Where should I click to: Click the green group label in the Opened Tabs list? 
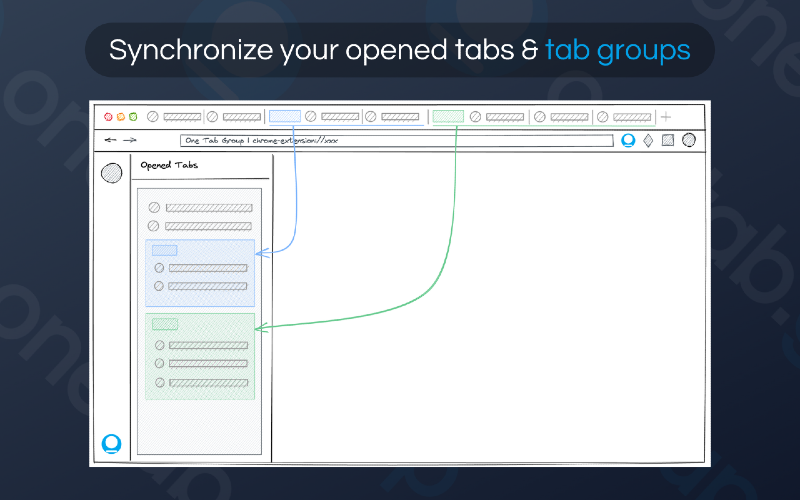coord(165,324)
